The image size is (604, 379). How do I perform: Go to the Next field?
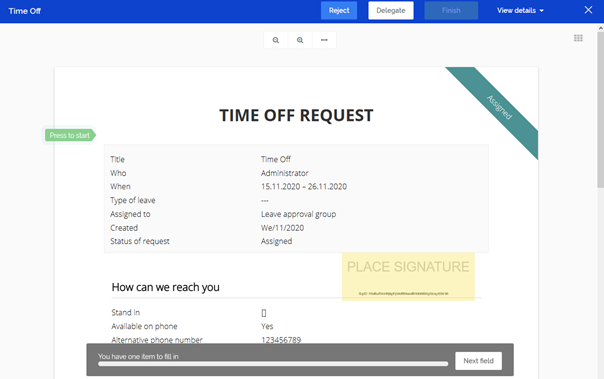click(478, 361)
